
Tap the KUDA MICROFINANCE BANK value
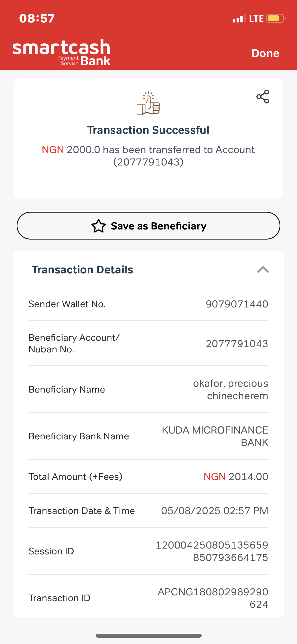click(215, 436)
